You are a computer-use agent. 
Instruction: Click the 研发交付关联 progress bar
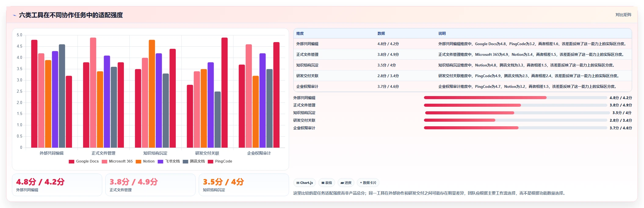coord(515,120)
